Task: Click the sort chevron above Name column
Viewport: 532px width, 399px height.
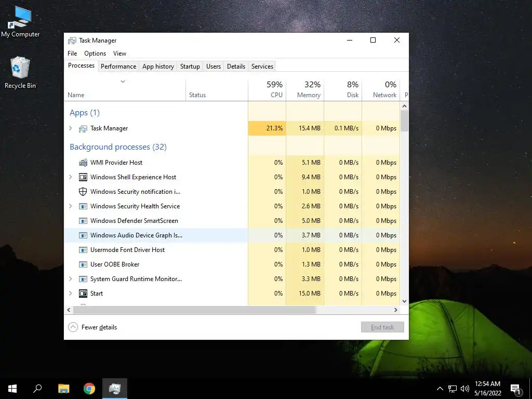Action: (x=123, y=82)
